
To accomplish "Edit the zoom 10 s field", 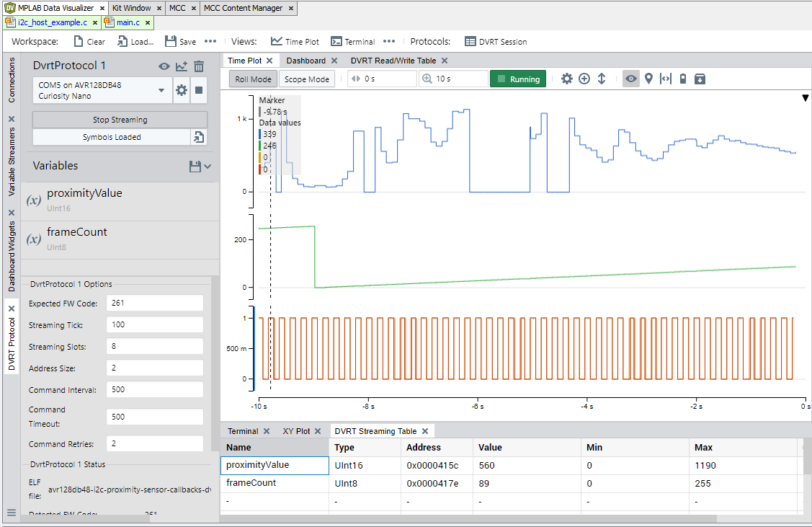I will coord(454,79).
